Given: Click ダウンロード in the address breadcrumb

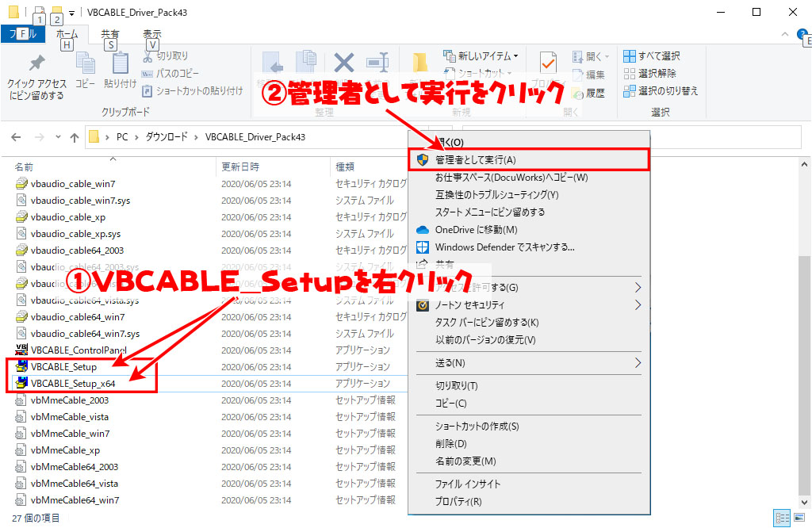Looking at the screenshot, I should point(167,137).
